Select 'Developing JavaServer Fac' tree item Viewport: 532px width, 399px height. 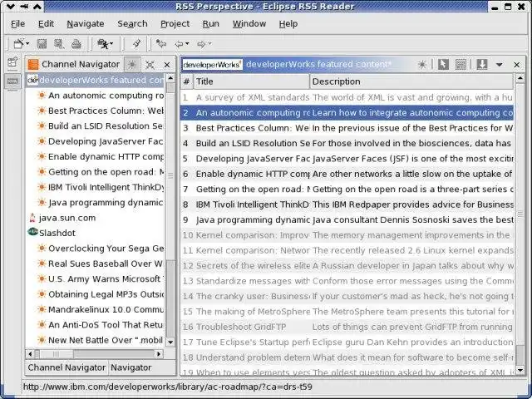coord(106,141)
